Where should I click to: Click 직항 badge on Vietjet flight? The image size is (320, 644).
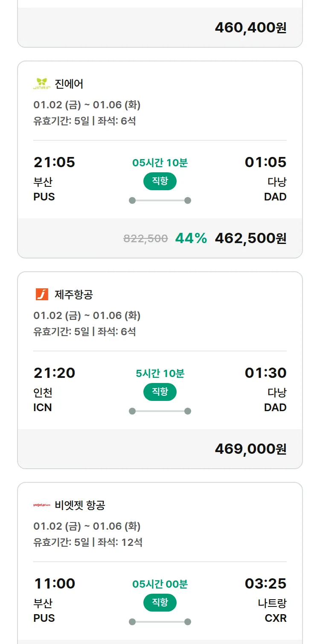[x=160, y=603]
